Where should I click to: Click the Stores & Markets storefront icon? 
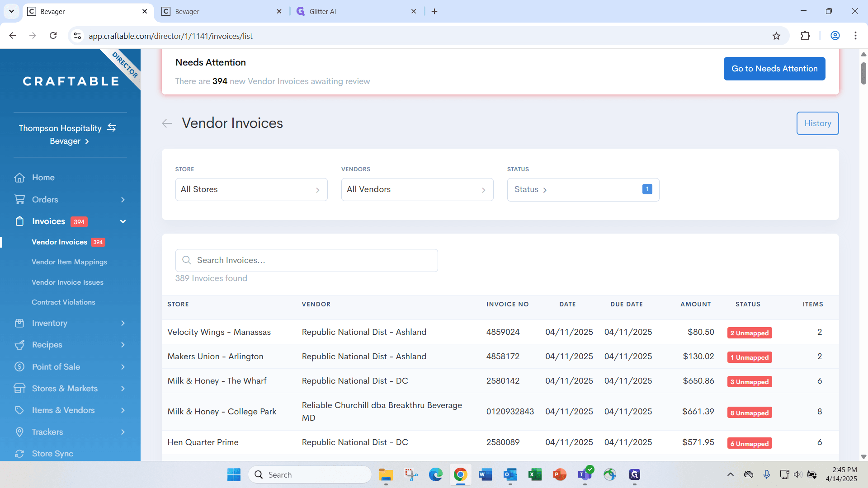[x=19, y=389]
